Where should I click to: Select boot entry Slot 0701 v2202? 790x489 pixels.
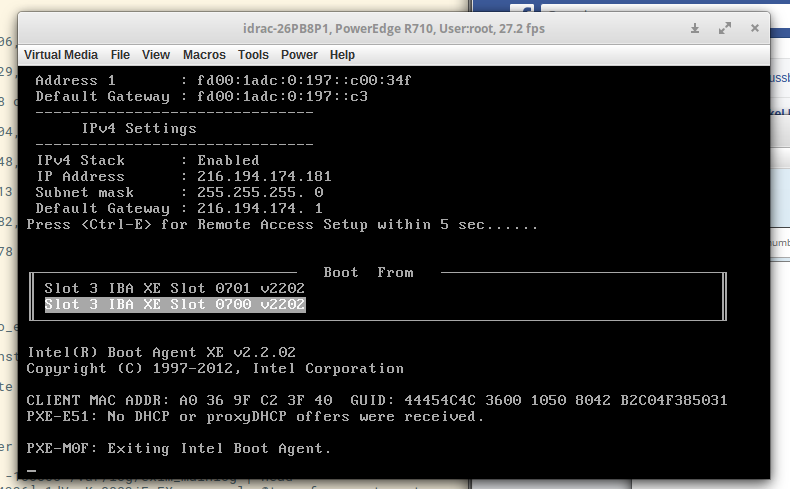[174, 288]
